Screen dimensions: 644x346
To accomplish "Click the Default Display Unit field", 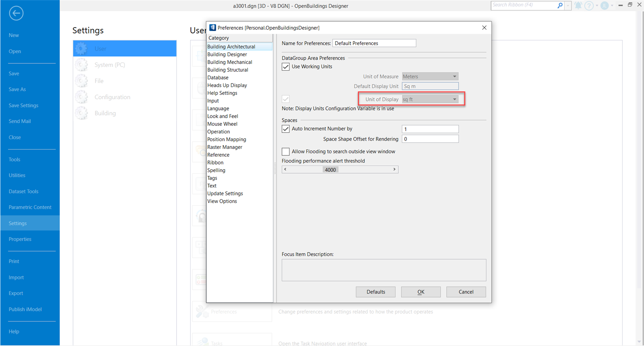I will click(430, 86).
